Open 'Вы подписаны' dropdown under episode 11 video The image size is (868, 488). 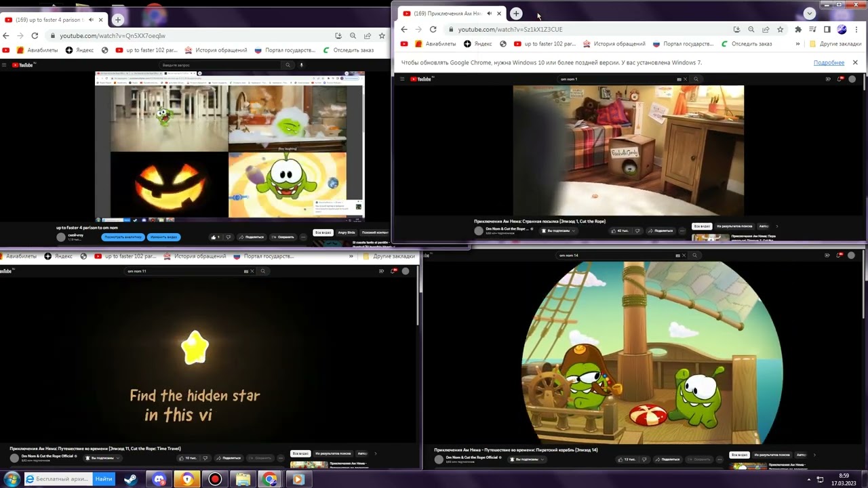click(x=102, y=457)
